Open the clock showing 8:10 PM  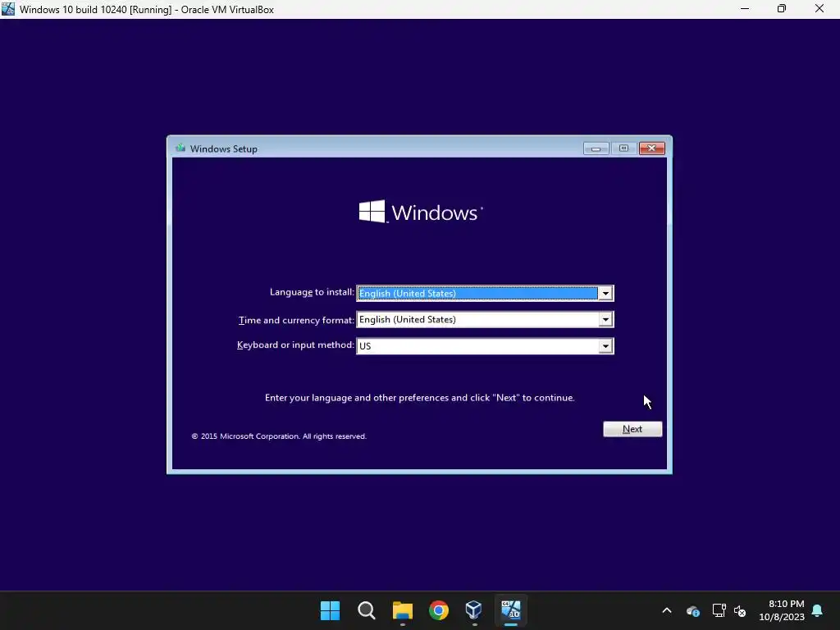point(782,610)
